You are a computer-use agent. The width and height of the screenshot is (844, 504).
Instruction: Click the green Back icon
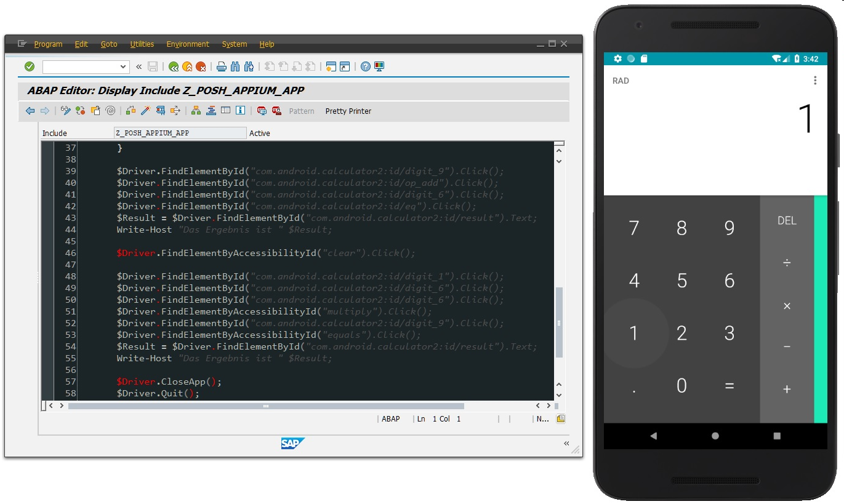click(x=174, y=66)
